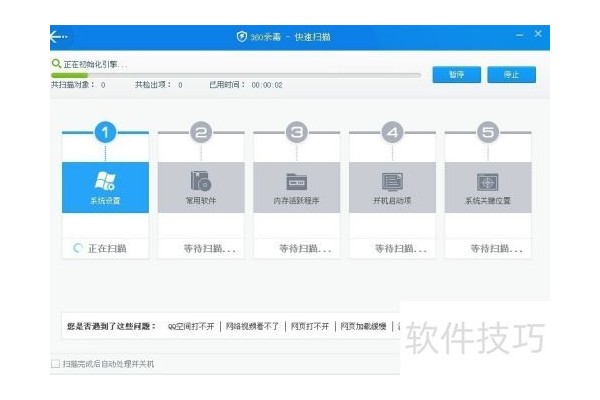Viewport: 600px width, 400px height.
Task: Click 正在初始化引擎 status text
Action: [95, 64]
